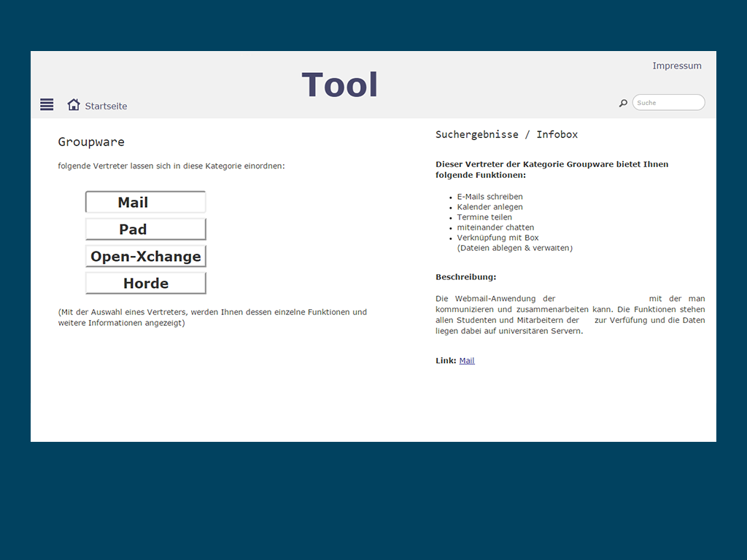Image resolution: width=747 pixels, height=560 pixels.
Task: Select the Pad representative button
Action: click(146, 229)
